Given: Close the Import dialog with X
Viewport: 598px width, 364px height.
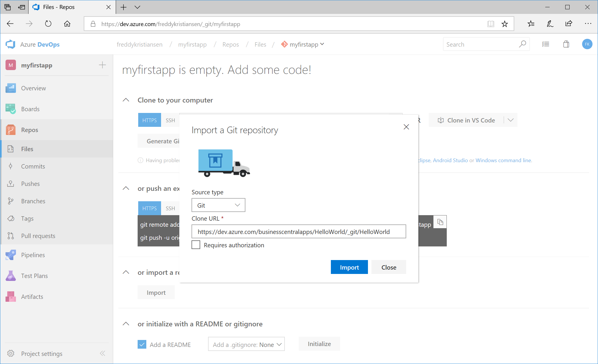Looking at the screenshot, I should (x=406, y=127).
